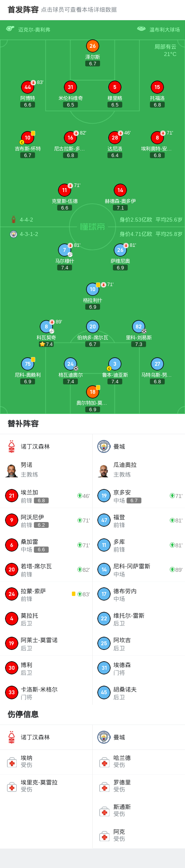The height and width of the screenshot is (868, 185).
Task: Open Nottingham Forest crest in substitutes section
Action: (x=12, y=446)
